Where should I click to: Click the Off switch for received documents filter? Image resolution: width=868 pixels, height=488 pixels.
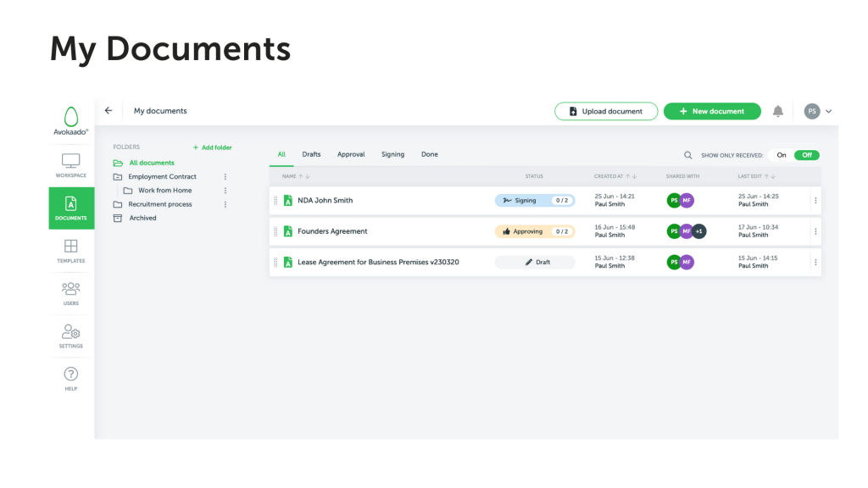pos(805,155)
